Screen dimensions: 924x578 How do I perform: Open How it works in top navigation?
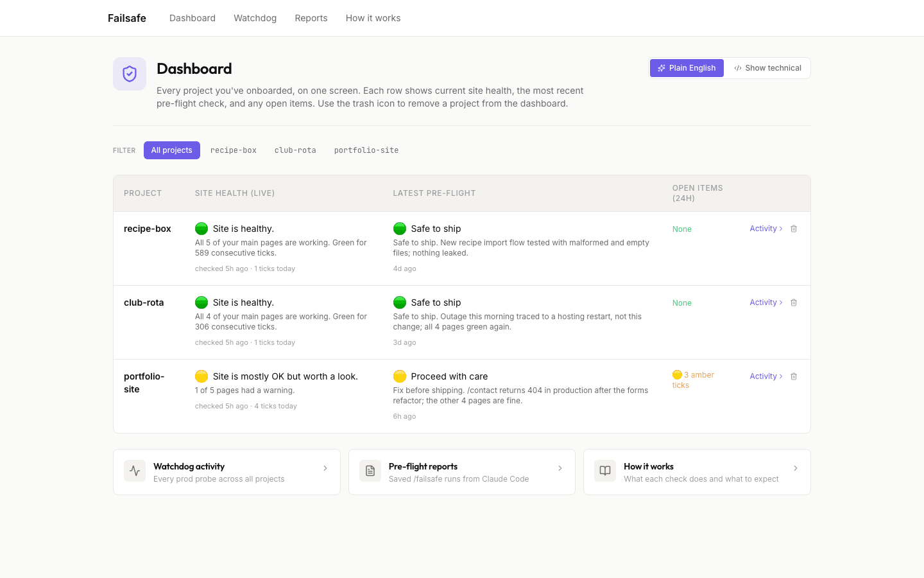pos(373,18)
